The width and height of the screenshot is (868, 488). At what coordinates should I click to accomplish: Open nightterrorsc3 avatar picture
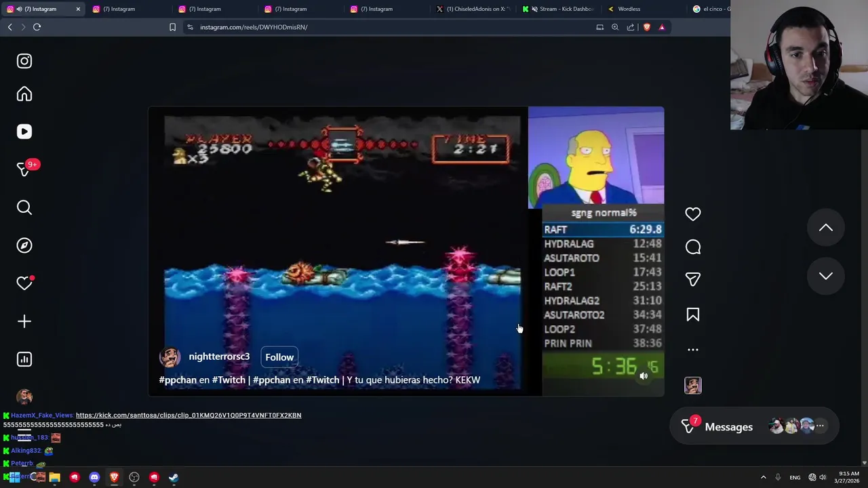pos(170,357)
